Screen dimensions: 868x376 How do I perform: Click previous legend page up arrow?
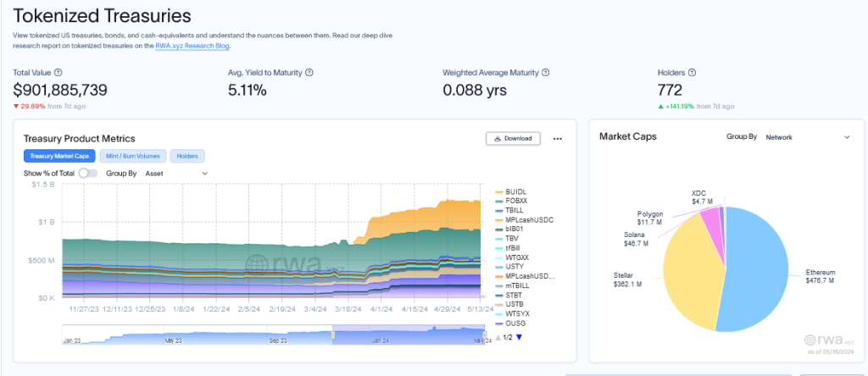[x=498, y=337]
